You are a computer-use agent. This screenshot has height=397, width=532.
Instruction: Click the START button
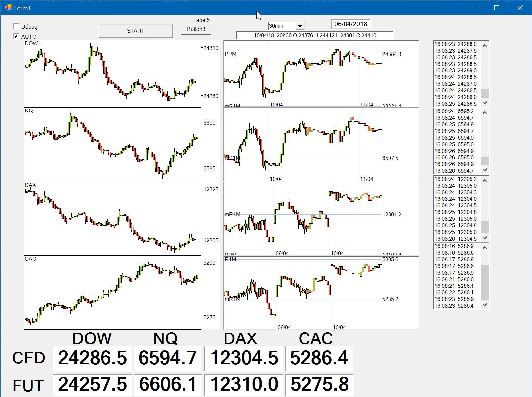pos(136,31)
